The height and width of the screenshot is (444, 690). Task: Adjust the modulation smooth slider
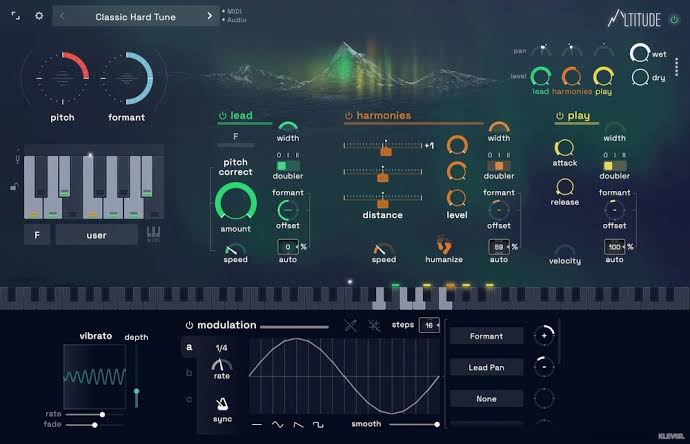coord(414,425)
